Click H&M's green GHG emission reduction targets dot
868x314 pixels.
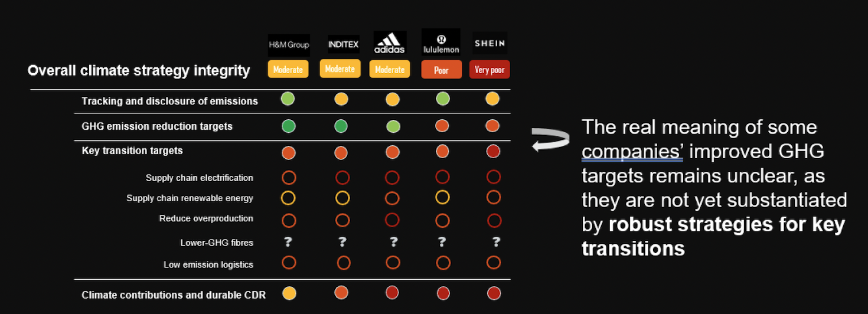(x=289, y=126)
